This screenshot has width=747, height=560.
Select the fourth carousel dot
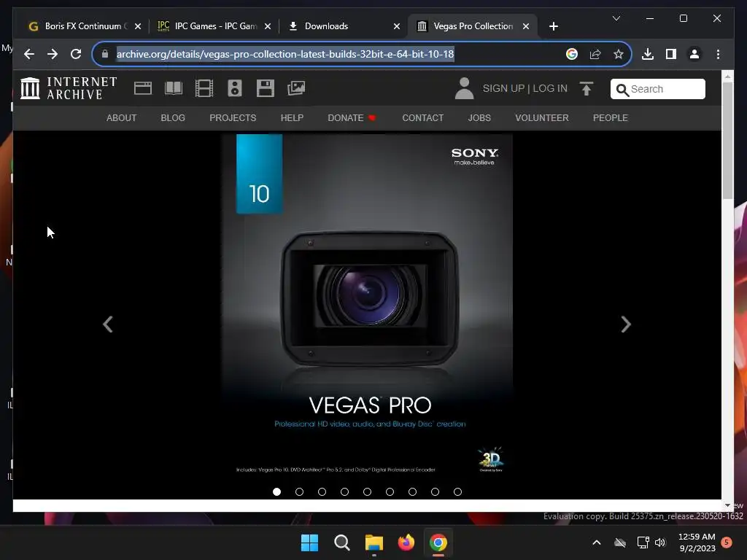(344, 492)
